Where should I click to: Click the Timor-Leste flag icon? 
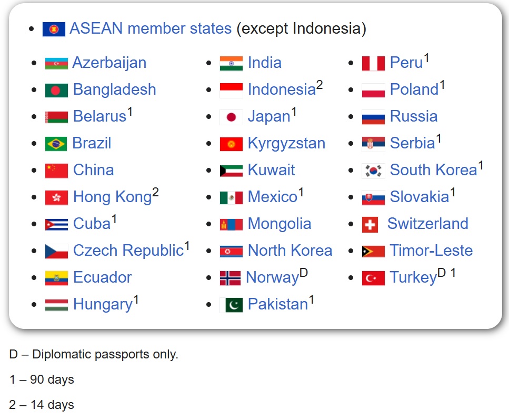pos(373,251)
